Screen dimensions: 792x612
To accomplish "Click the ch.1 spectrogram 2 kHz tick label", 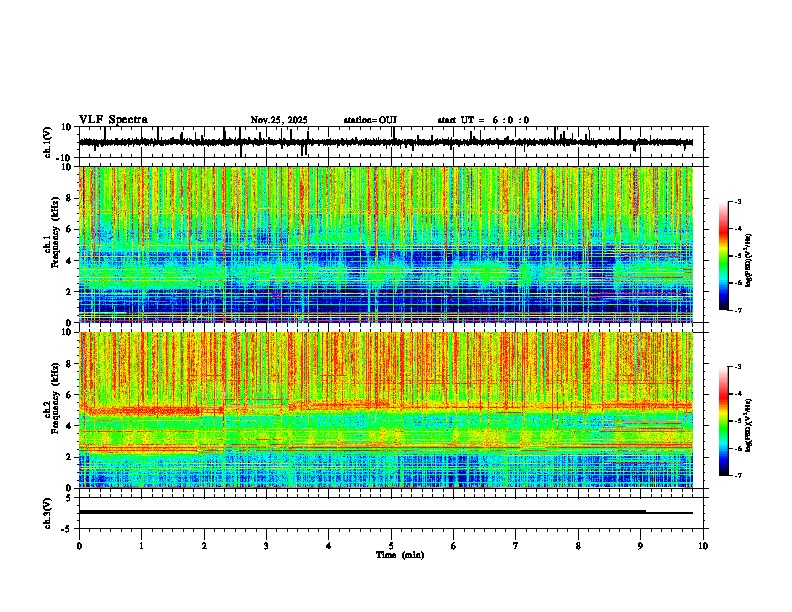I will point(70,292).
